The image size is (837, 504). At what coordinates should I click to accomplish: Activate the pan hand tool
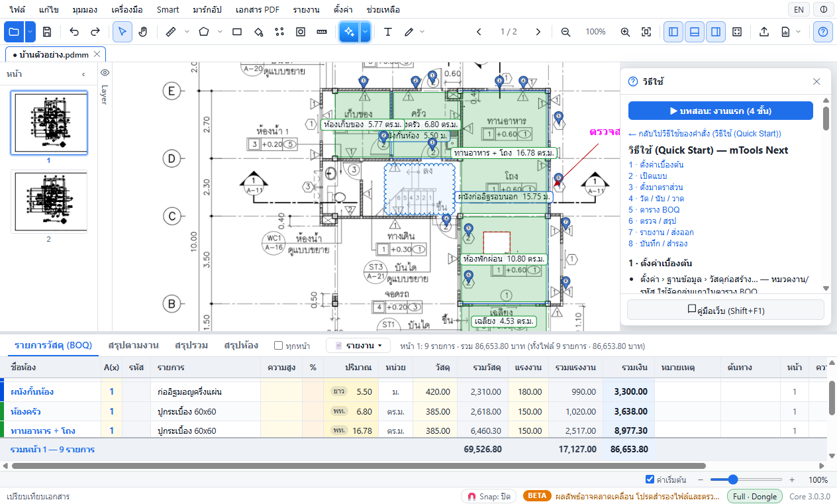point(143,32)
